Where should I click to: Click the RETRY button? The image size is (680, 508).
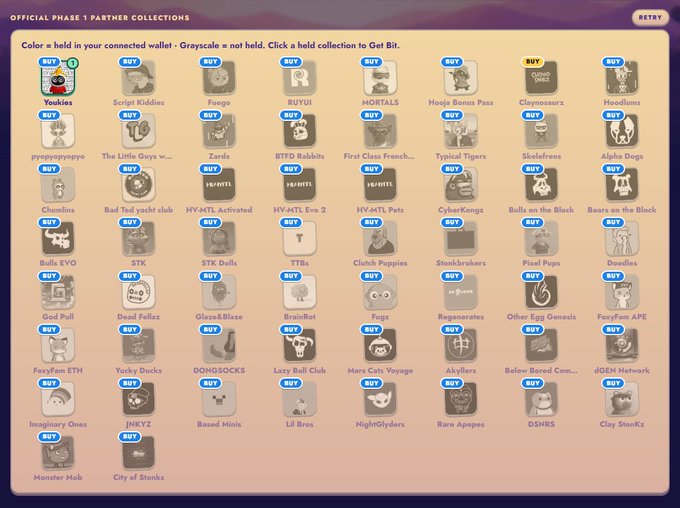point(650,18)
